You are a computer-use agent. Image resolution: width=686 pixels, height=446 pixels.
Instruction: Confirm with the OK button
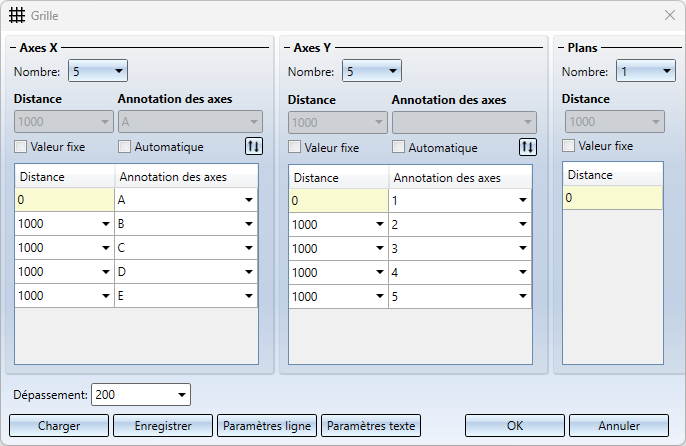coord(514,426)
